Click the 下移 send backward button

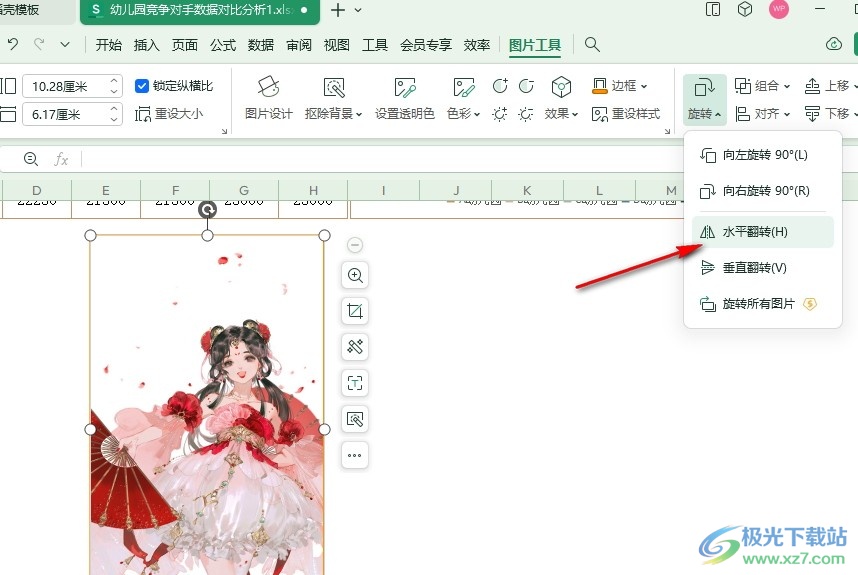click(830, 114)
